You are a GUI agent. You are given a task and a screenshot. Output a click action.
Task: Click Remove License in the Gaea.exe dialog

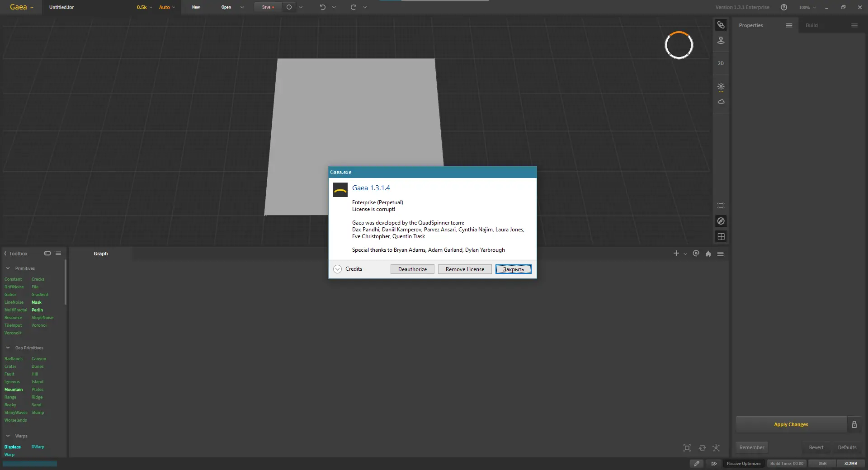click(465, 269)
